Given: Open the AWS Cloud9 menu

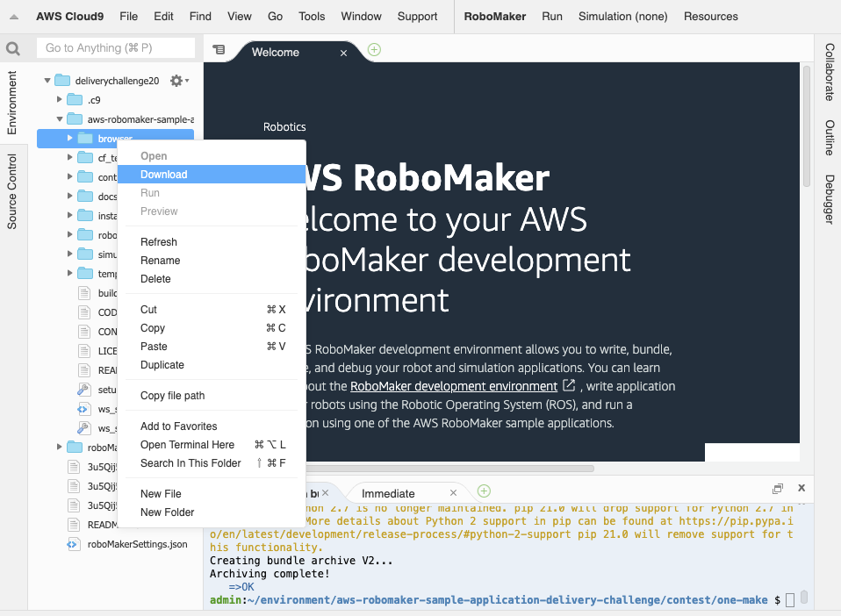Looking at the screenshot, I should (69, 17).
